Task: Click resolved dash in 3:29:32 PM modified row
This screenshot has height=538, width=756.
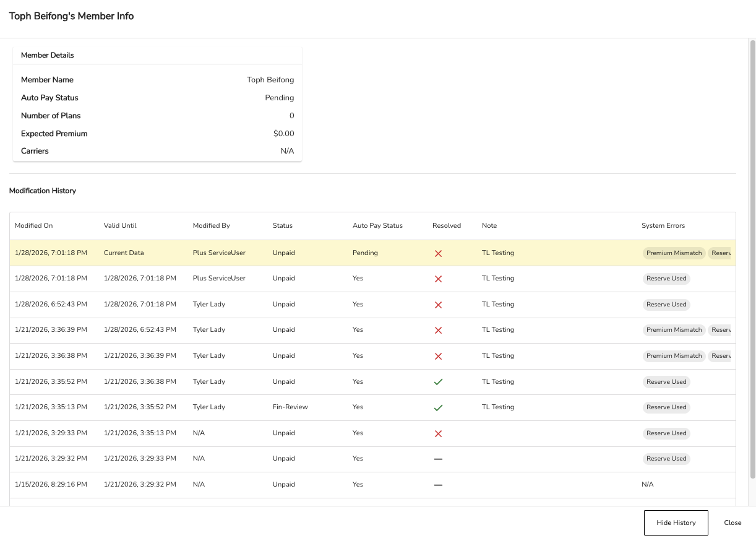Action: pos(438,459)
